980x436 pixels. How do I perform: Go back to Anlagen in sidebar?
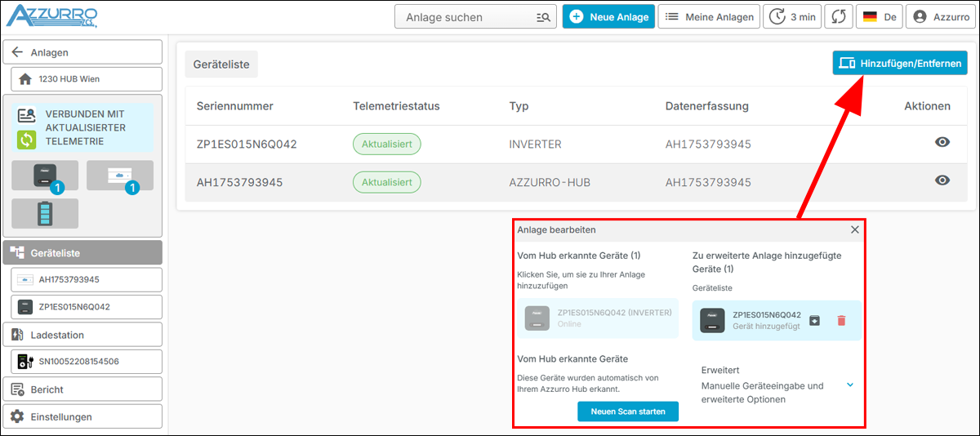click(x=83, y=52)
